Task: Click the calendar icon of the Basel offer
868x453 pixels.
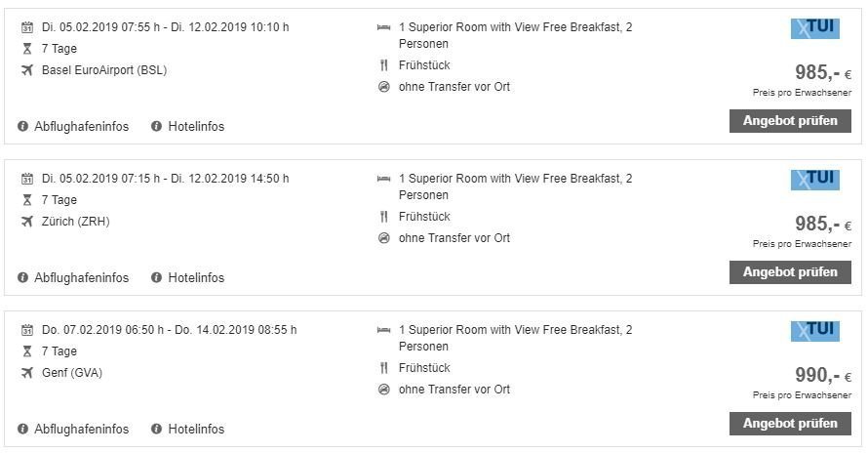Action: 27,27
